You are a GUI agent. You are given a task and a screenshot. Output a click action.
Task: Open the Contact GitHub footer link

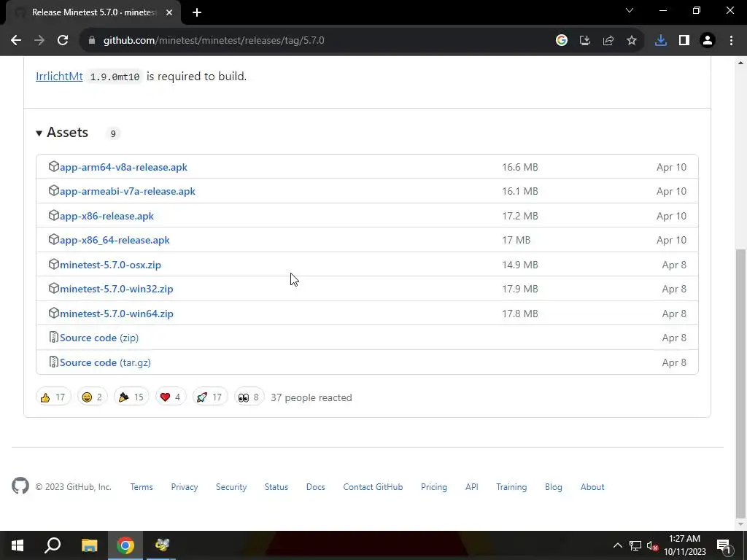(x=373, y=487)
